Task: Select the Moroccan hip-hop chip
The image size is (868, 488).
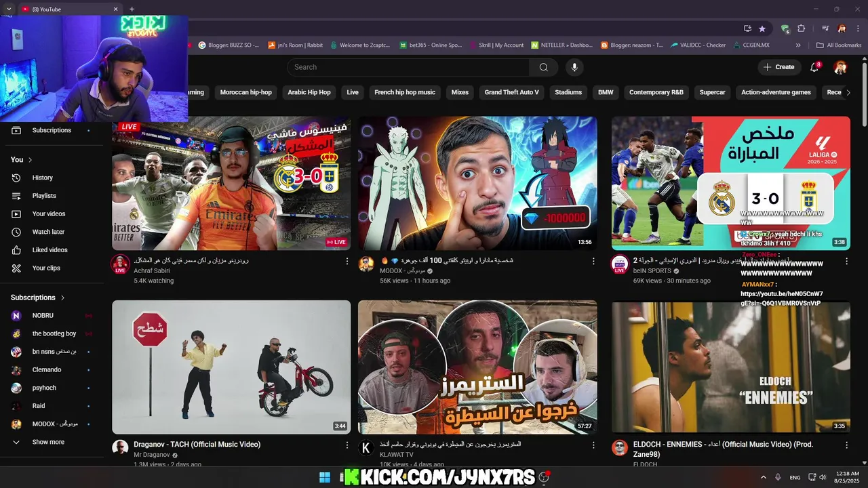Action: click(245, 92)
